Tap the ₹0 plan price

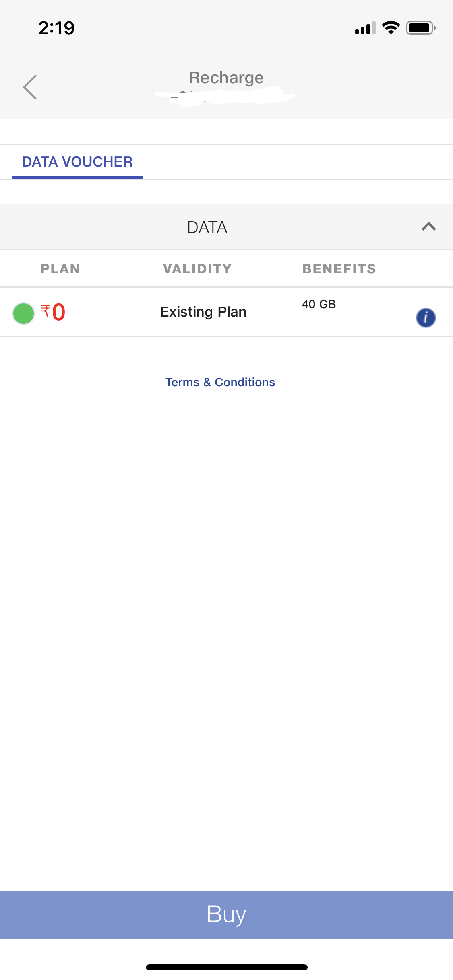pyautogui.click(x=54, y=312)
